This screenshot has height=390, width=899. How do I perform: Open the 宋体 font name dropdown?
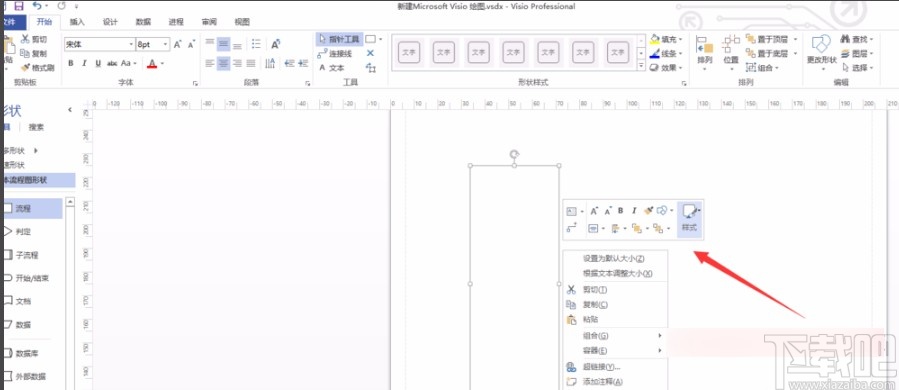(131, 44)
